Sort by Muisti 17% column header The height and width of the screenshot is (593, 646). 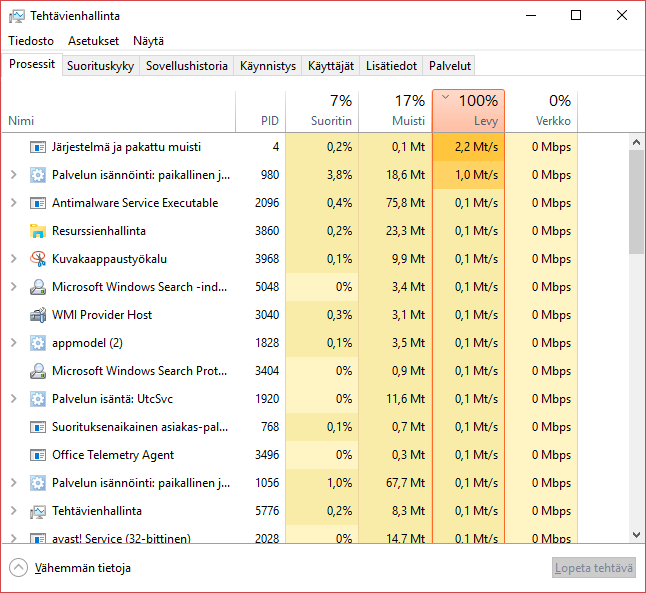coord(395,111)
